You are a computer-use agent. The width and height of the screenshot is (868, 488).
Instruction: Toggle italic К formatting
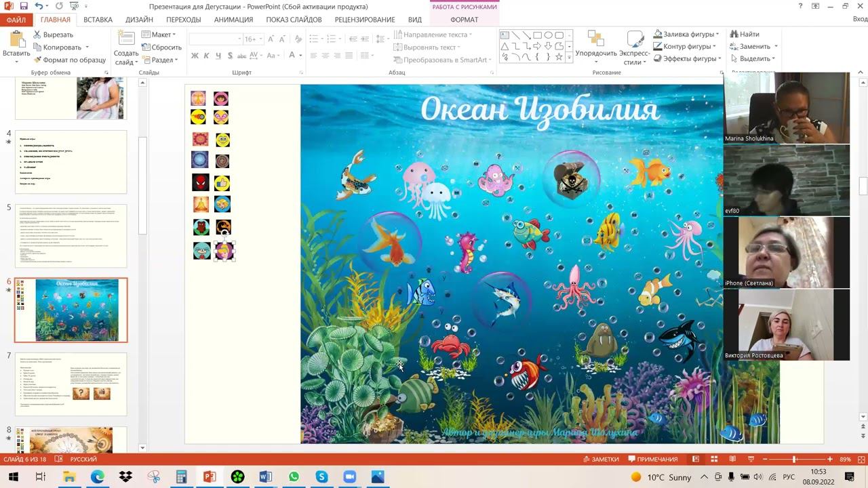pos(206,56)
